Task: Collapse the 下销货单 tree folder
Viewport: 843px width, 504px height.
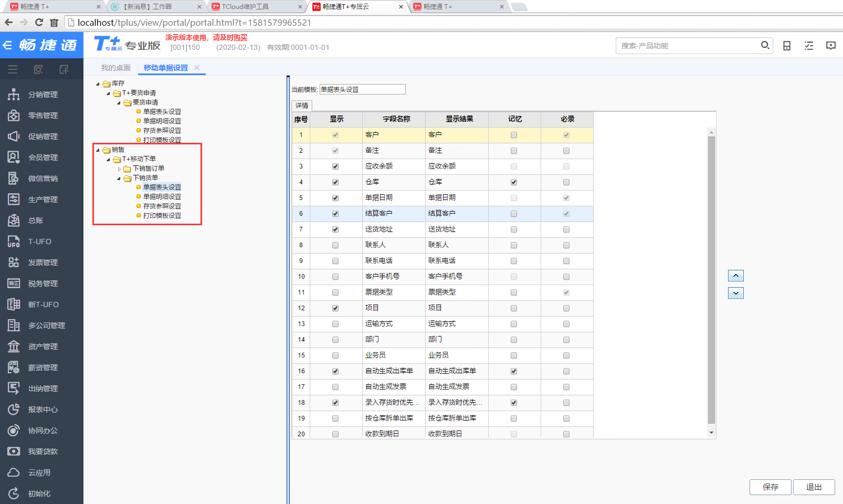Action: 119,178
